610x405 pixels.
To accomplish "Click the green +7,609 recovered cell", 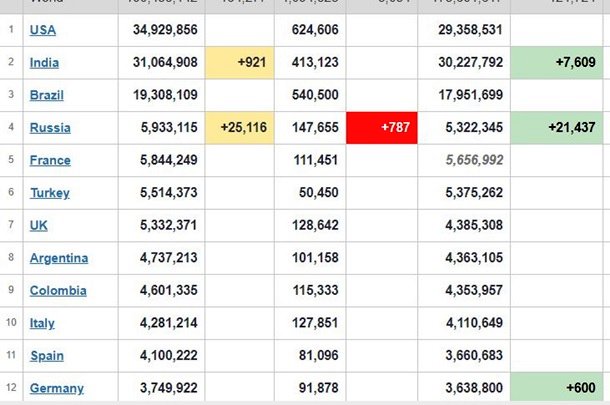I will click(559, 62).
